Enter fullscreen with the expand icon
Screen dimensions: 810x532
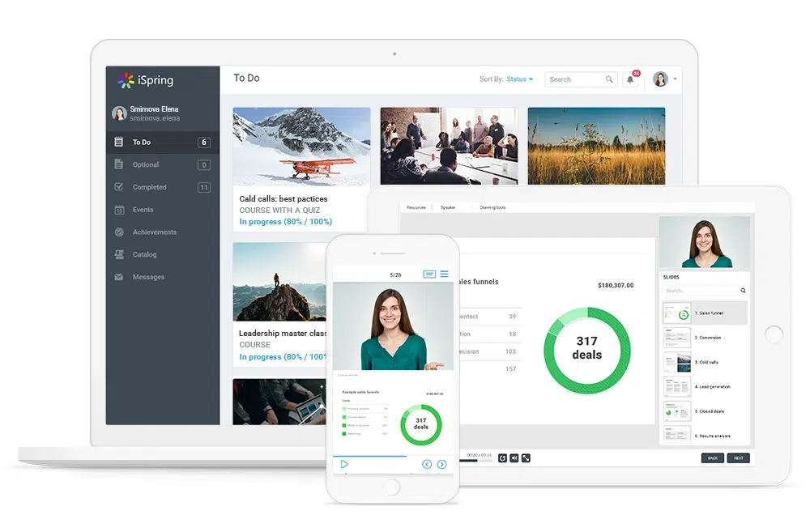click(x=526, y=458)
